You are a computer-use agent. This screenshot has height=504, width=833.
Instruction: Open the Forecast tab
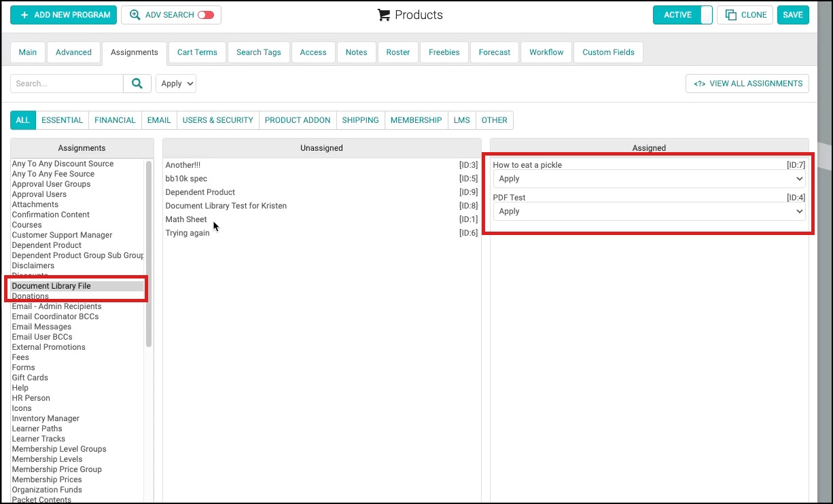[x=495, y=52]
